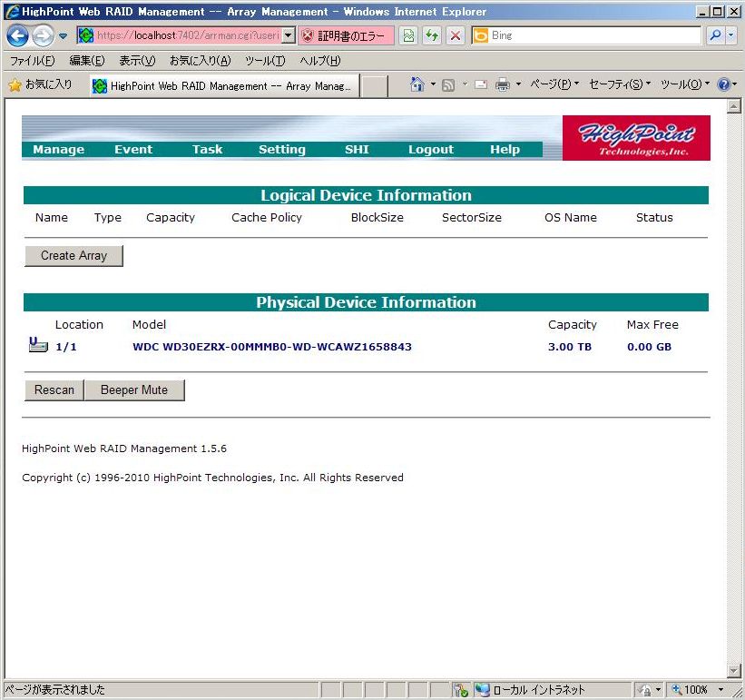
Task: Open the 表示(V) menu
Action: click(x=137, y=61)
